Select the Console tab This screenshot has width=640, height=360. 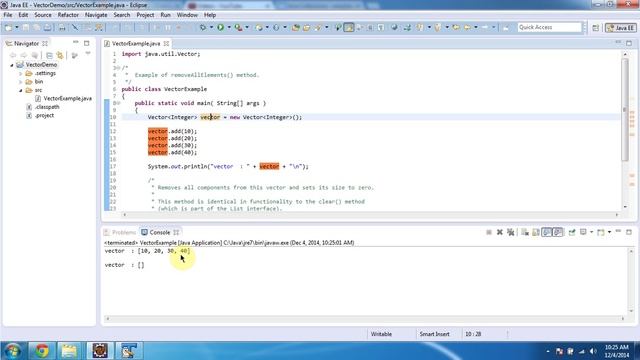tap(160, 232)
